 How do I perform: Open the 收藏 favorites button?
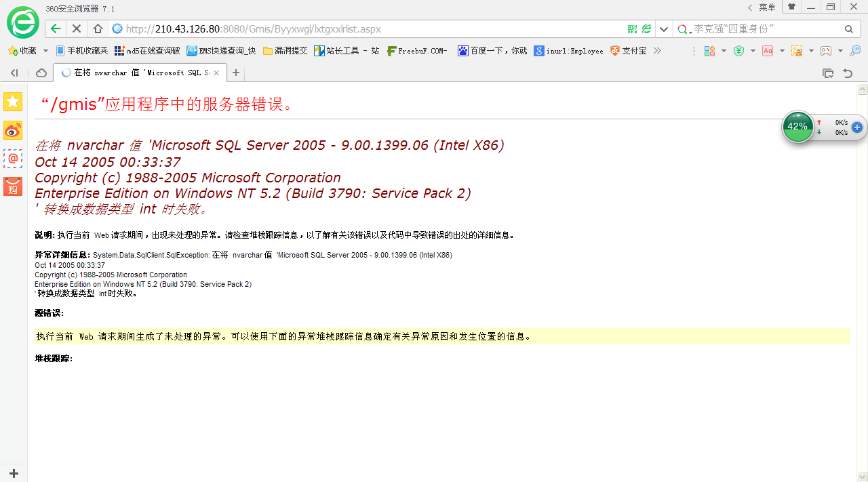(x=22, y=51)
